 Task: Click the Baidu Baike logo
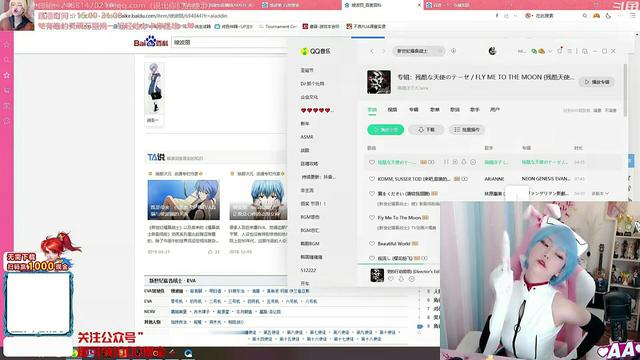(x=151, y=42)
